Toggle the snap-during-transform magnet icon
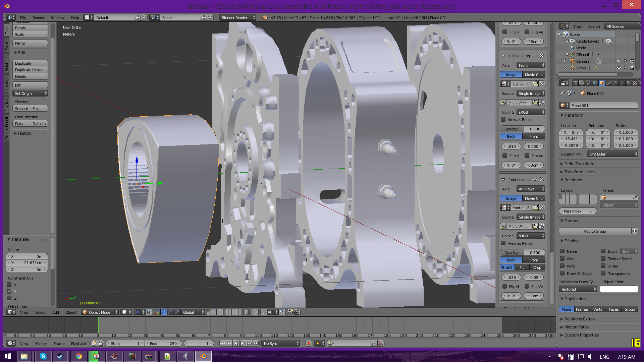Viewport: 644px width, 362px height. click(x=264, y=312)
